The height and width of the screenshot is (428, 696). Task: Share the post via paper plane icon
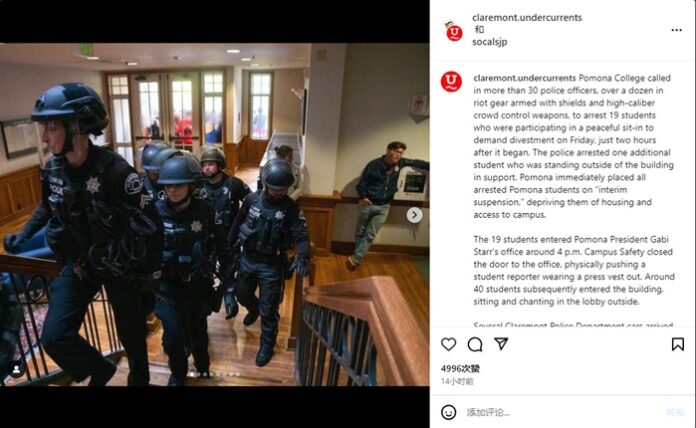point(501,344)
